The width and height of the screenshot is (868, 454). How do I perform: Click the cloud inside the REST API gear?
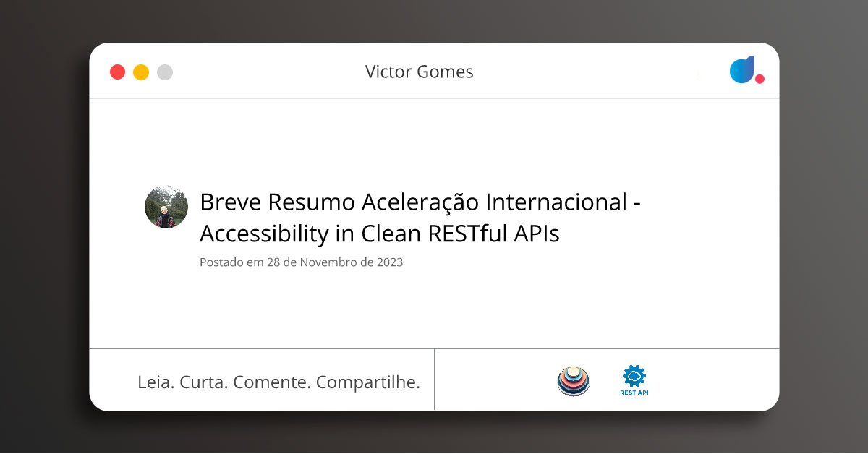[x=634, y=377]
